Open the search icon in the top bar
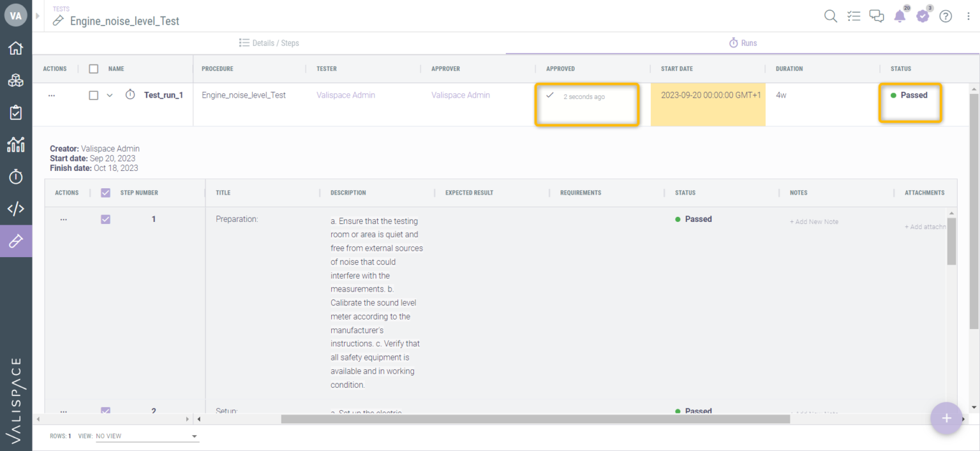Image resolution: width=980 pixels, height=451 pixels. click(831, 16)
